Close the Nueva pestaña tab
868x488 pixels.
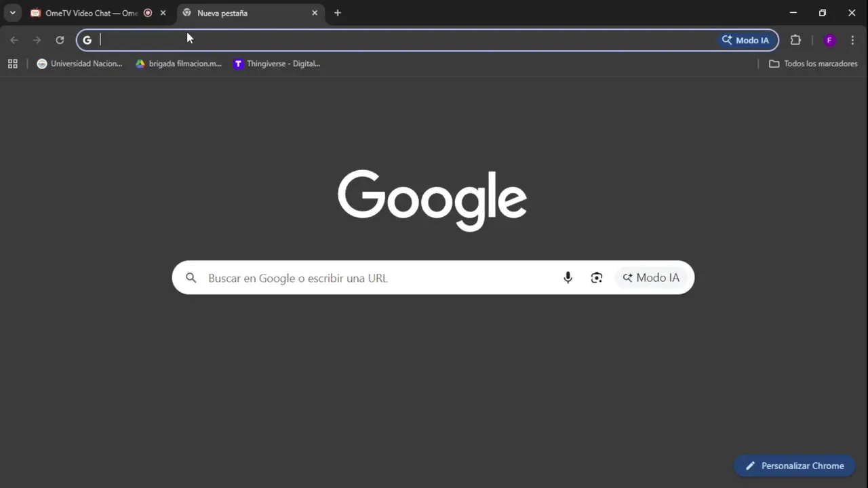(x=315, y=13)
